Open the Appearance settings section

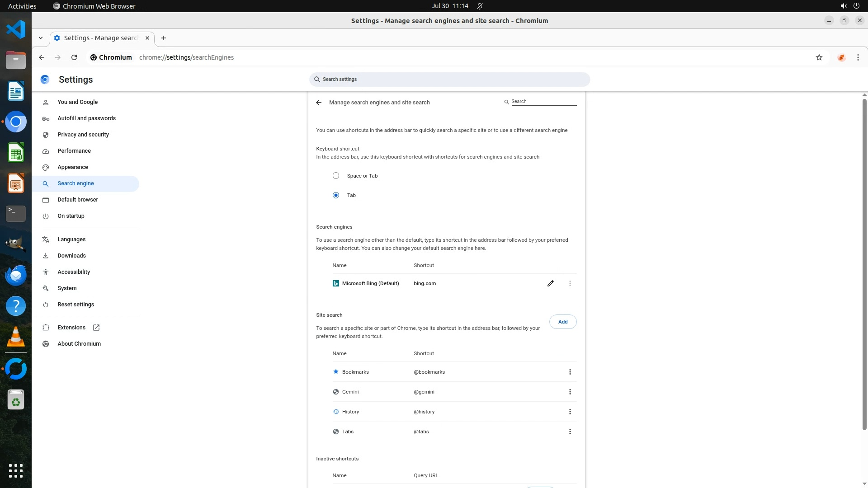point(72,167)
